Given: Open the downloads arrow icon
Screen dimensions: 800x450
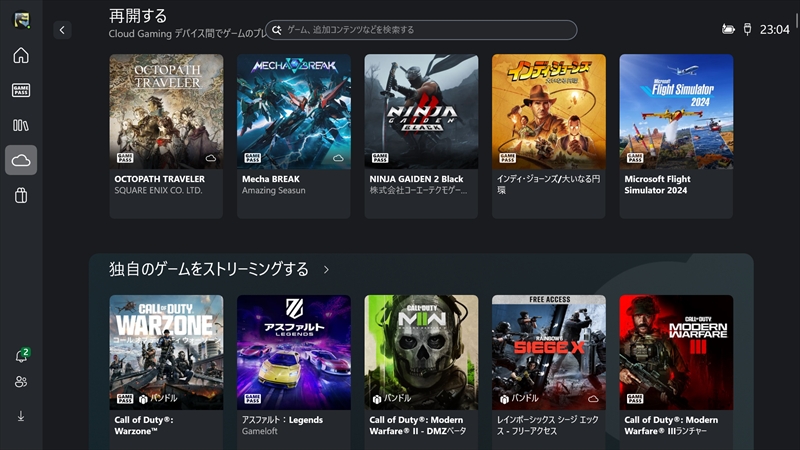Looking at the screenshot, I should 21,416.
